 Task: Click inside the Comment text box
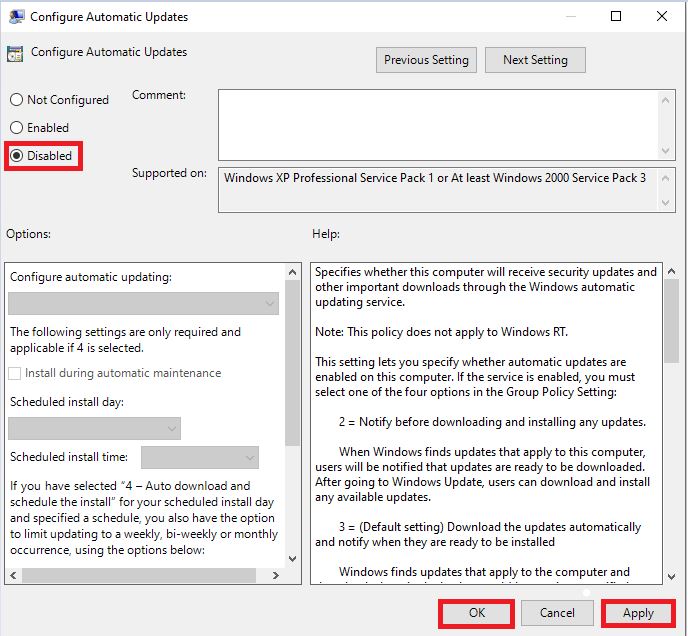point(438,125)
